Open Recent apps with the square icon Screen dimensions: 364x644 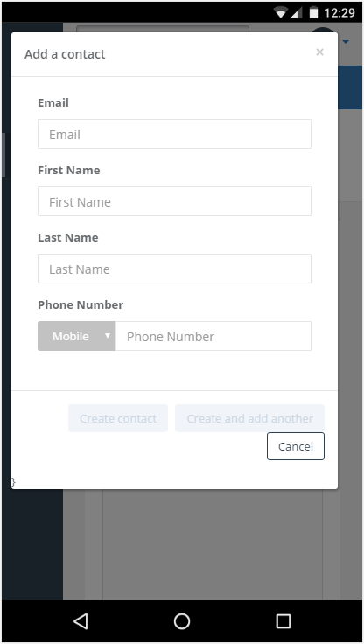[283, 621]
